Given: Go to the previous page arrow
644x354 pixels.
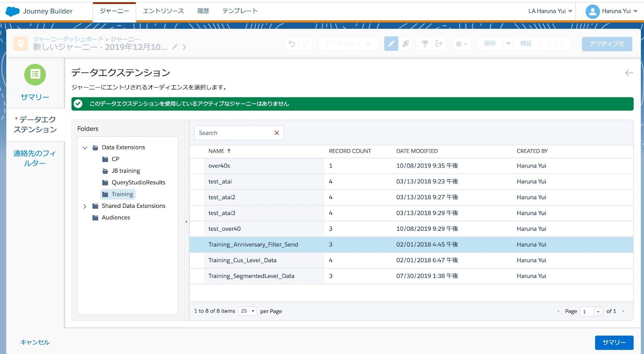Looking at the screenshot, I should coord(558,311).
